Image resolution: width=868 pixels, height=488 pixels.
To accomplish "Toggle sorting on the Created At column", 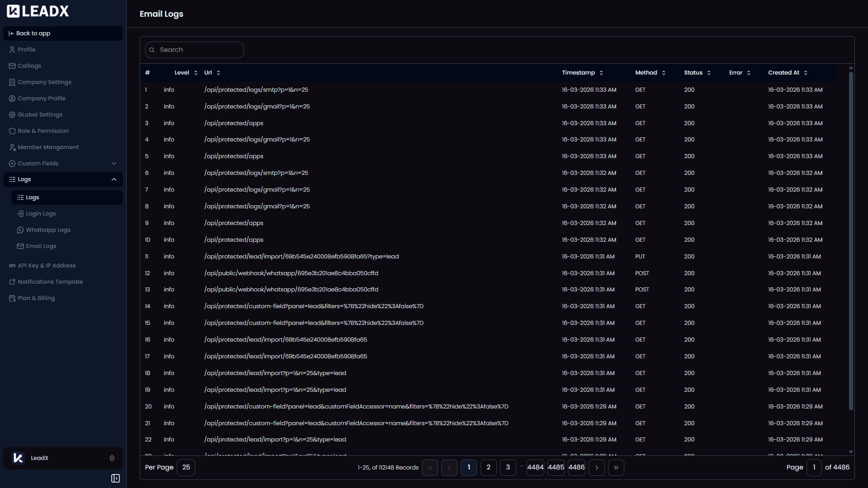I will pyautogui.click(x=807, y=72).
